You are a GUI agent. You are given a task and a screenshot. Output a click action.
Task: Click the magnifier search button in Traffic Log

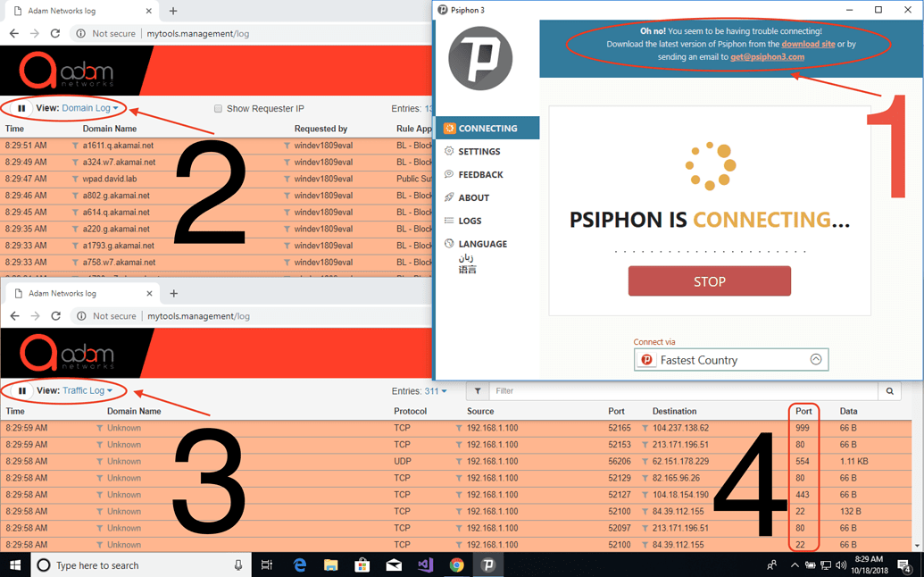pos(890,390)
